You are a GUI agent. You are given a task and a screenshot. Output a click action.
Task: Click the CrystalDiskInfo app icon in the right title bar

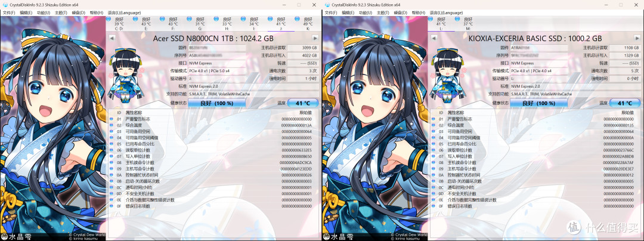(x=327, y=5)
